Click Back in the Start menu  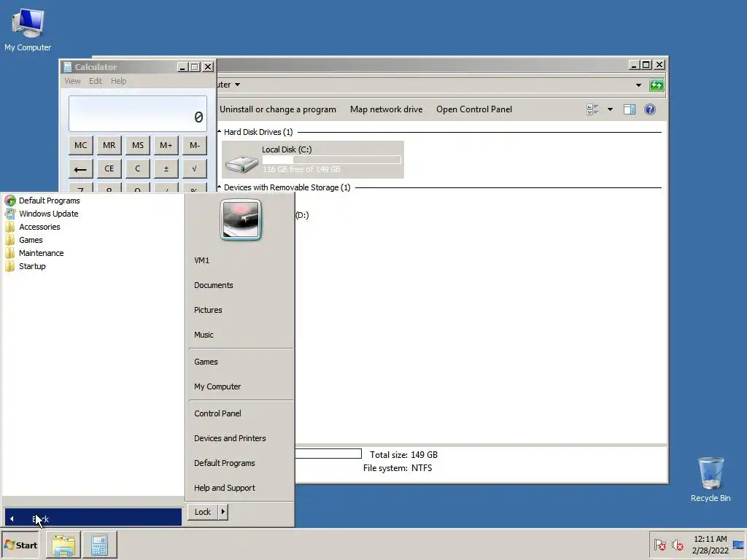pos(93,518)
